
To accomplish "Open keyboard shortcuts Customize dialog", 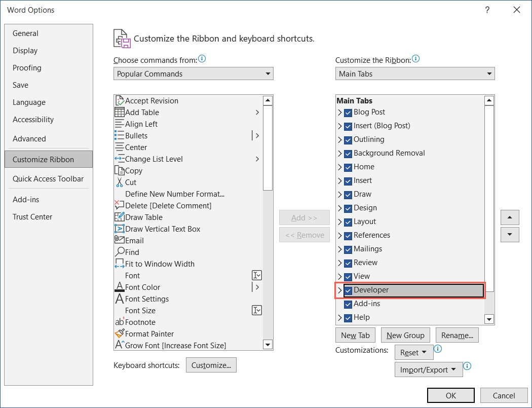I will point(211,365).
